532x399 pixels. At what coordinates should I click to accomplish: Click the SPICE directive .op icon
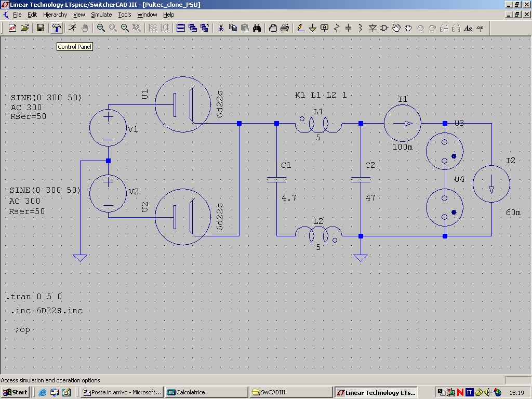click(480, 28)
